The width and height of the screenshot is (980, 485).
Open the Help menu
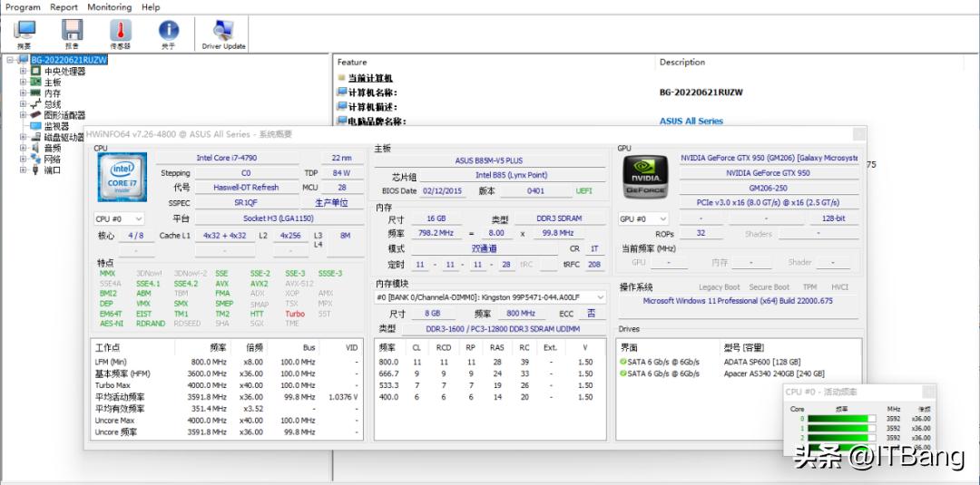pos(151,7)
